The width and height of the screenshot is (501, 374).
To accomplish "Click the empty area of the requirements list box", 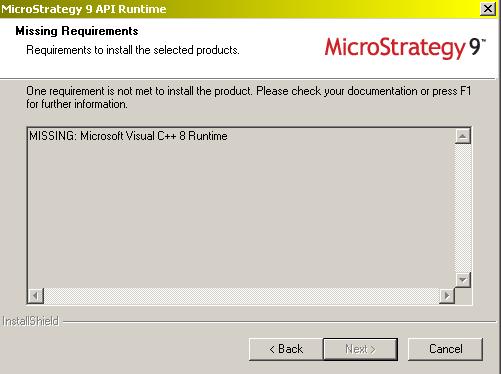I will [x=241, y=215].
